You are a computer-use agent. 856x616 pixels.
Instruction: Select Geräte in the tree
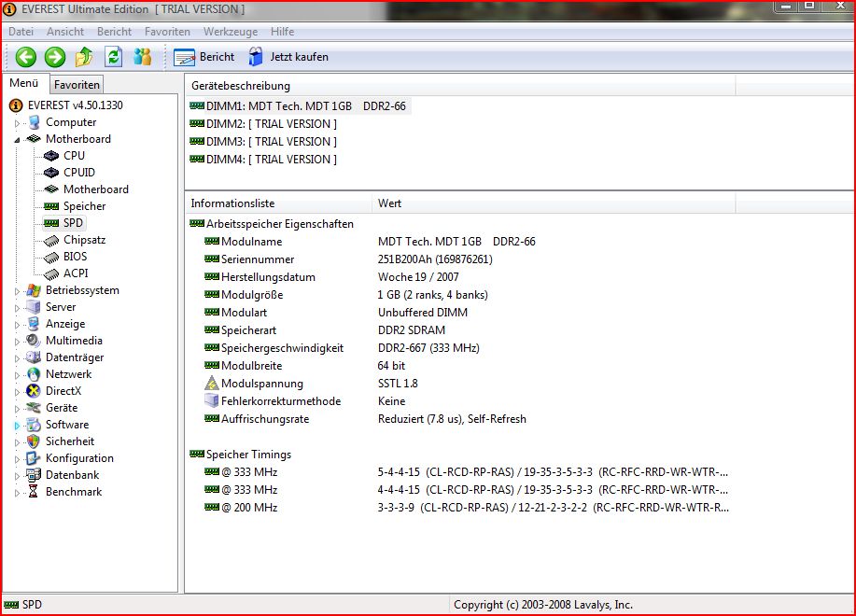pos(62,408)
